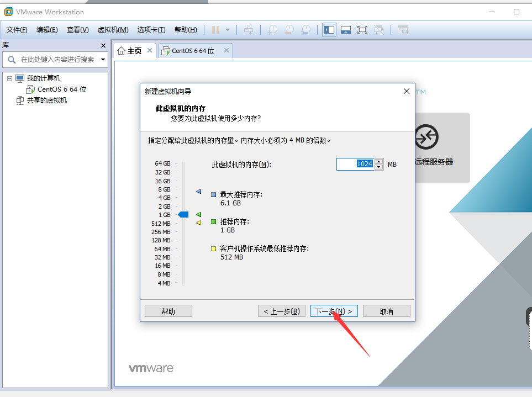Click the 共享的虚拟机 tree icon
Image resolution: width=532 pixels, height=397 pixels.
click(x=20, y=100)
